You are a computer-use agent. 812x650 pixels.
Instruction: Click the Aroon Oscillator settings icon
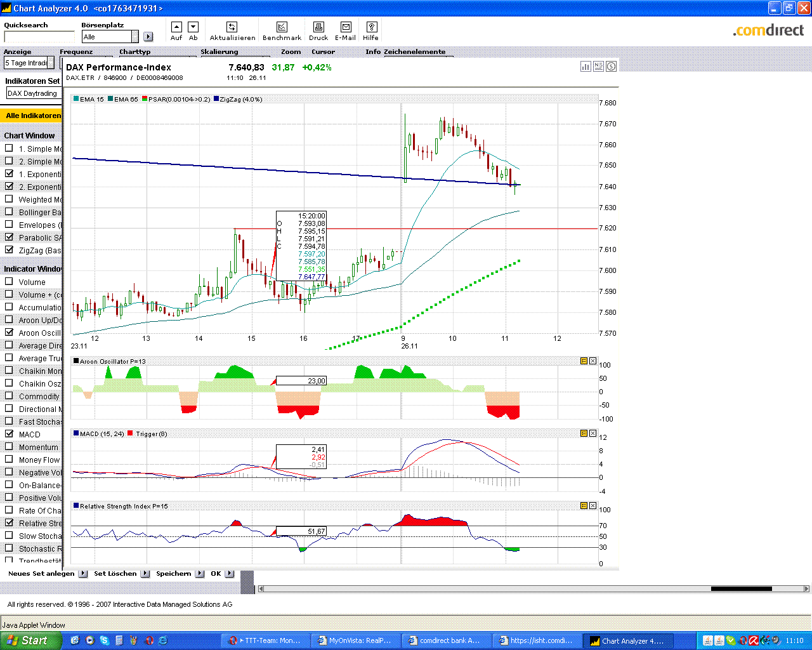584,361
